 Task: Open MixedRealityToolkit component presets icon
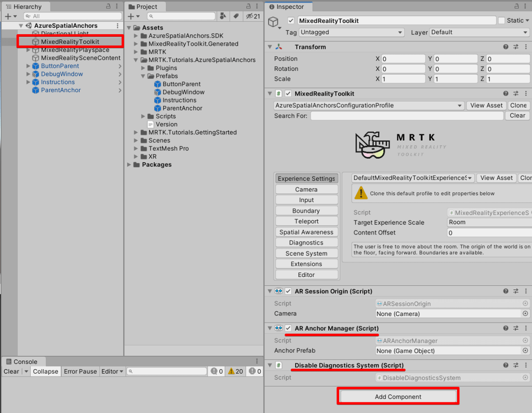click(516, 94)
